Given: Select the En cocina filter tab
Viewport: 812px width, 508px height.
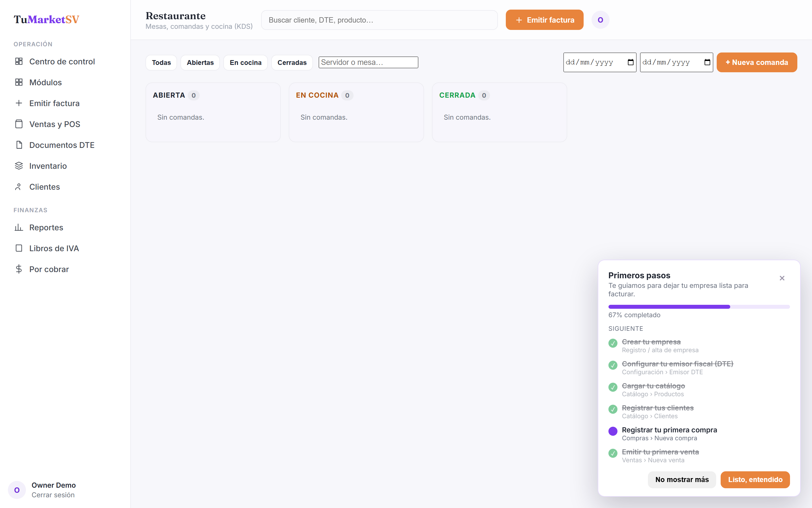Looking at the screenshot, I should click(x=246, y=62).
